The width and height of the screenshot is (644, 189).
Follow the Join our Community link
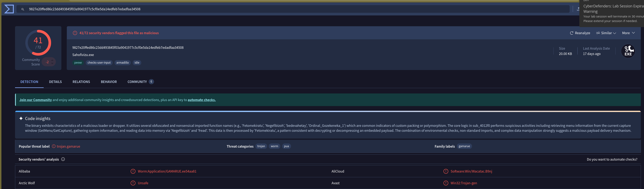point(35,100)
